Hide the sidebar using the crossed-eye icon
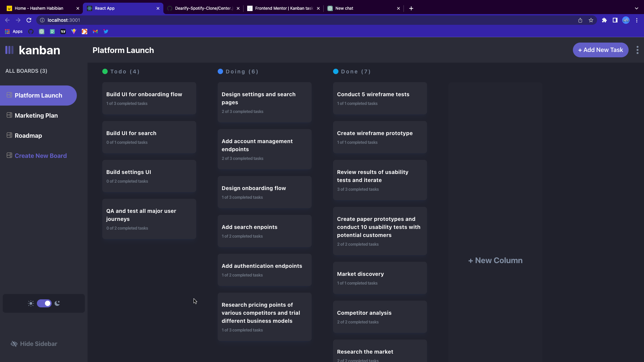Viewport: 644px width, 362px height. [14, 344]
